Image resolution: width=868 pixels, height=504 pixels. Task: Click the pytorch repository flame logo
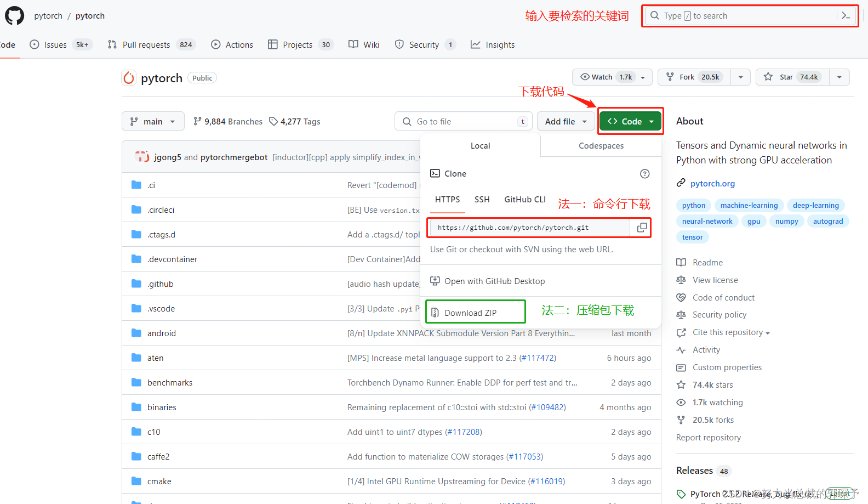click(129, 78)
